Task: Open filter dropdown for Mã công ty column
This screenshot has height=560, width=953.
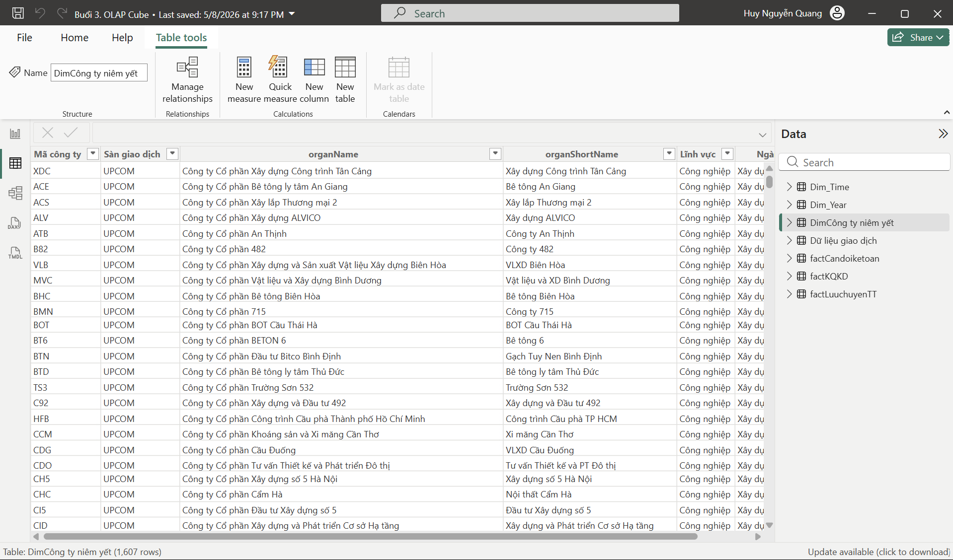Action: click(93, 154)
